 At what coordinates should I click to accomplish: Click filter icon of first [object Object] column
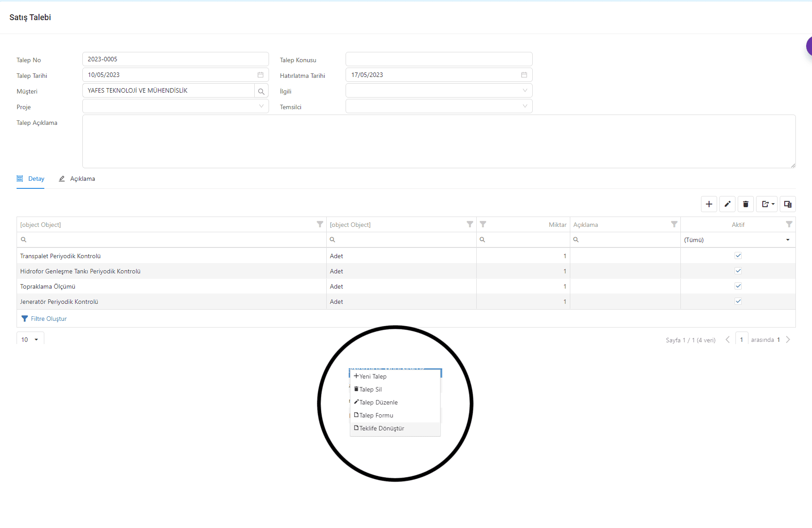pos(320,224)
